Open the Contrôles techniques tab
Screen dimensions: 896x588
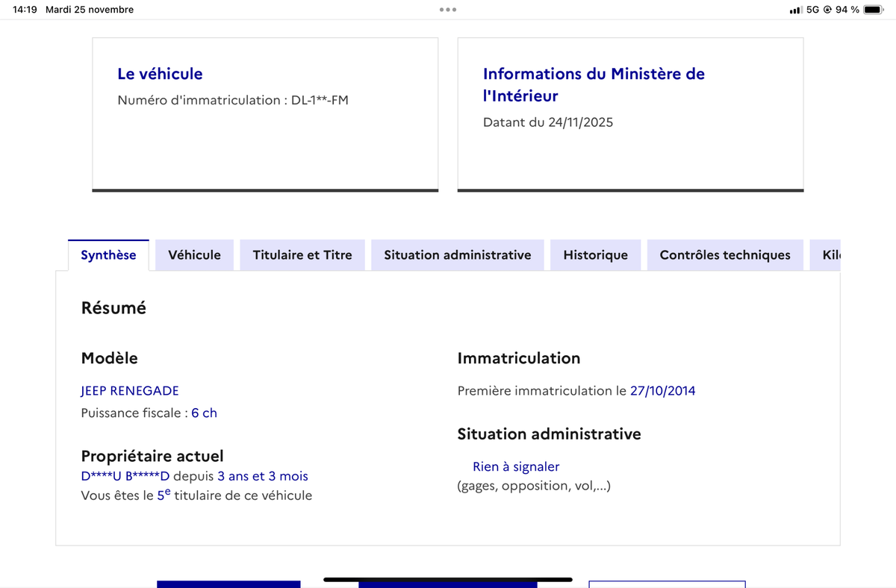725,255
